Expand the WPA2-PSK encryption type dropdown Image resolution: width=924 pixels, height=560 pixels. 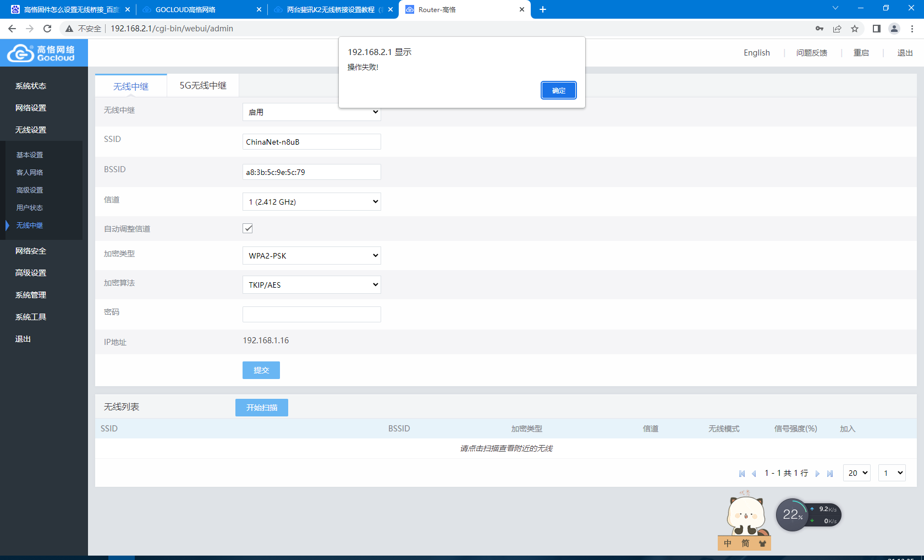pyautogui.click(x=311, y=256)
